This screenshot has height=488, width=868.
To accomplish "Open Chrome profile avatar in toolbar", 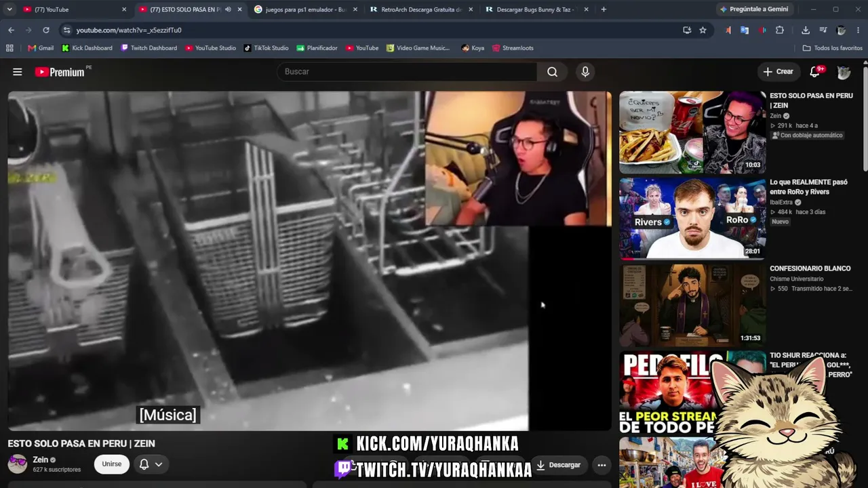I will pos(841,30).
